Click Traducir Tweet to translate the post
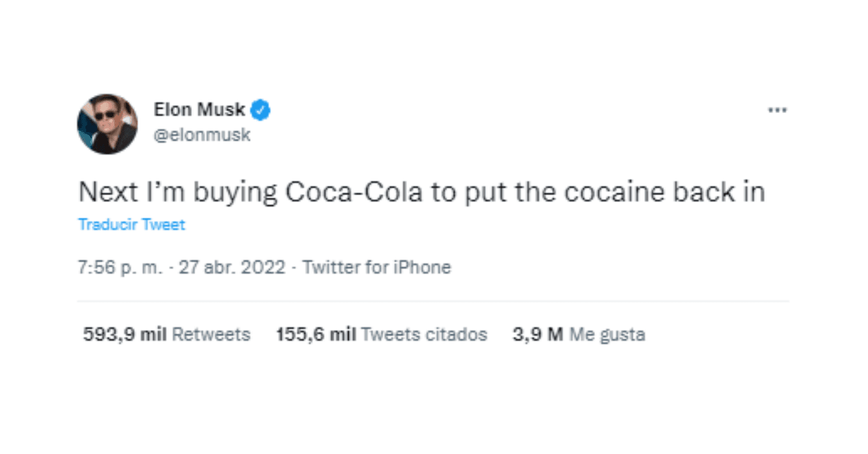The height and width of the screenshot is (454, 868). coord(131,224)
